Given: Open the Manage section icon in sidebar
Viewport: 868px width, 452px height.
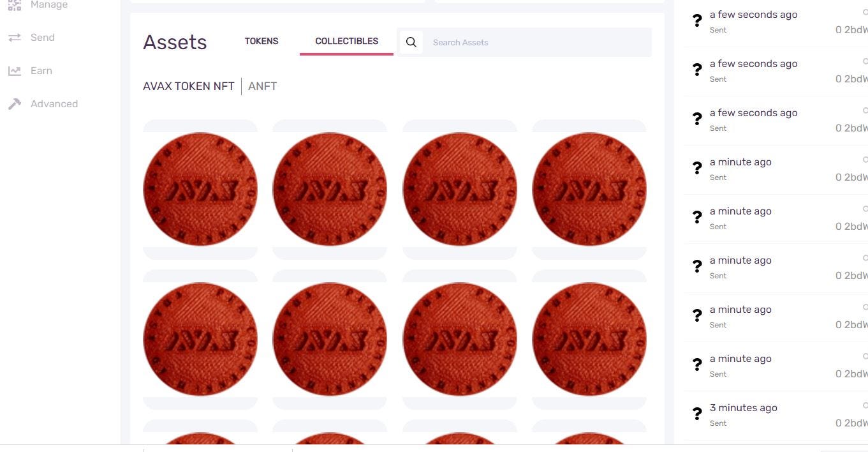Looking at the screenshot, I should (x=14, y=5).
